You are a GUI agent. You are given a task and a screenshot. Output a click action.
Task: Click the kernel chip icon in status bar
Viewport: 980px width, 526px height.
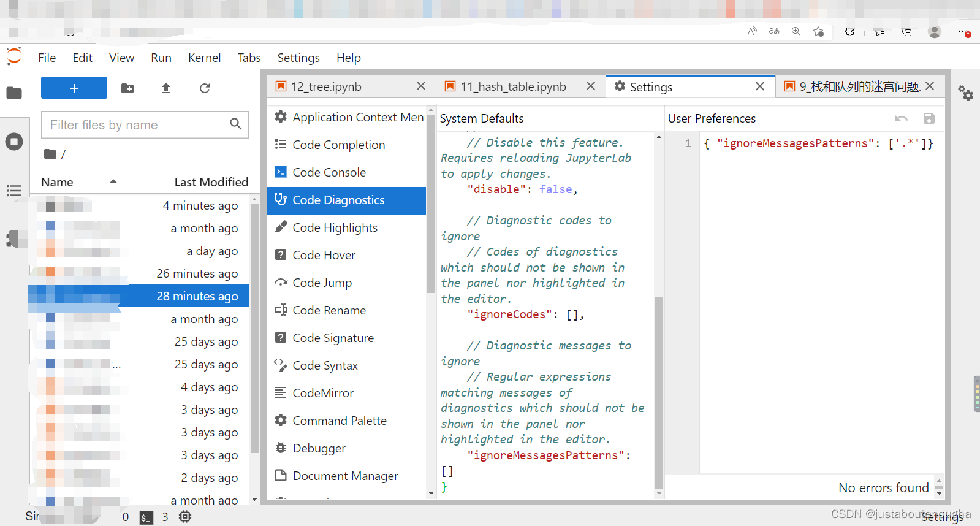[x=185, y=517]
